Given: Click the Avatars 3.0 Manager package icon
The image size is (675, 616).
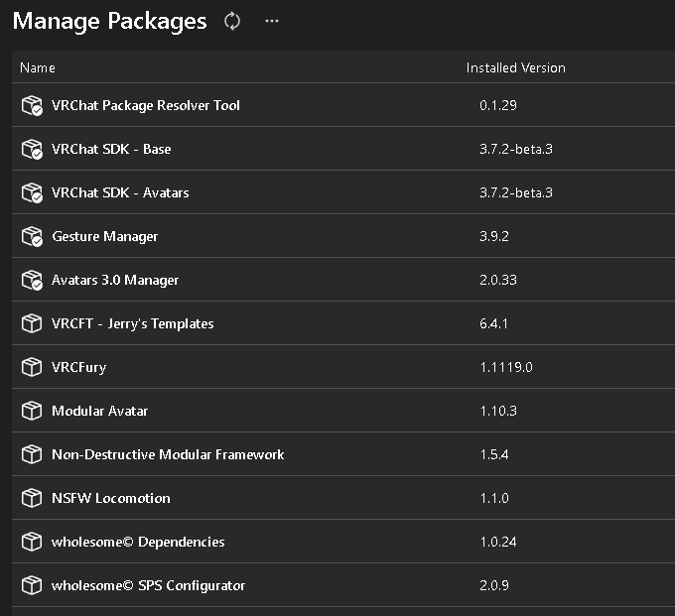Looking at the screenshot, I should (32, 280).
